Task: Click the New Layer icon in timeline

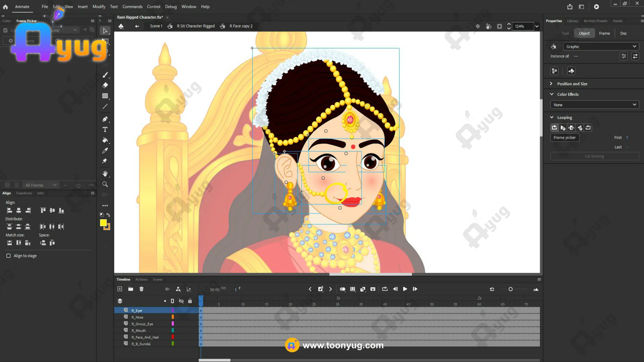Action: tap(120, 289)
